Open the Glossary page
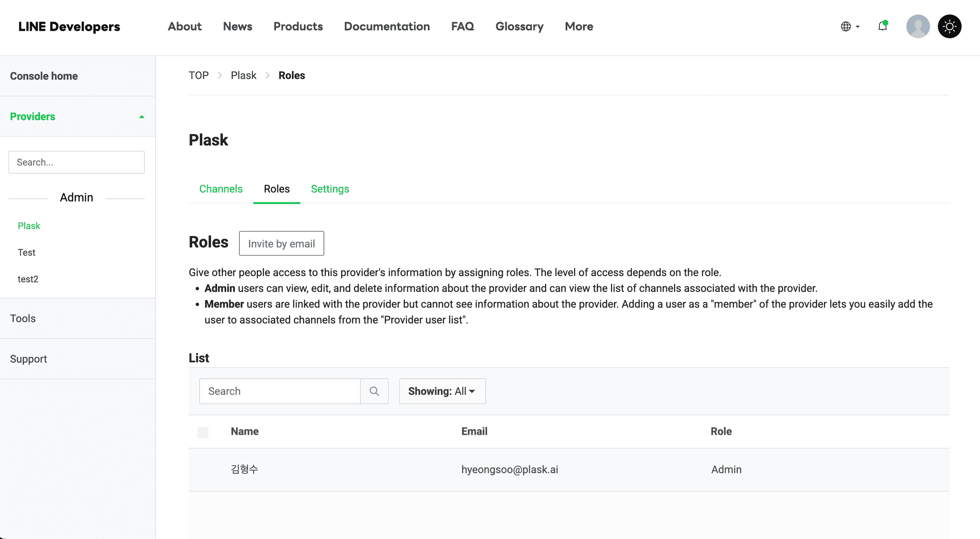 tap(520, 26)
